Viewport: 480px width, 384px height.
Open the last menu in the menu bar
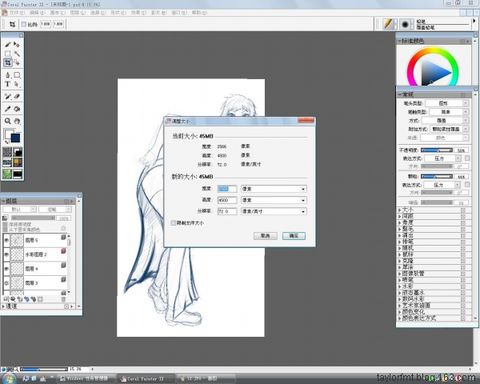199,13
